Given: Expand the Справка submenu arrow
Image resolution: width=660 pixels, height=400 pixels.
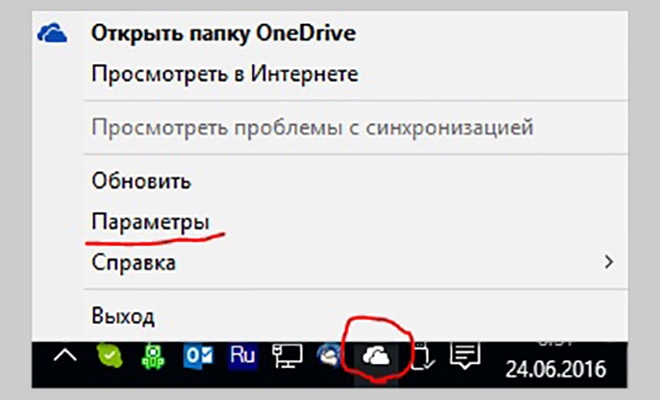Looking at the screenshot, I should [609, 262].
